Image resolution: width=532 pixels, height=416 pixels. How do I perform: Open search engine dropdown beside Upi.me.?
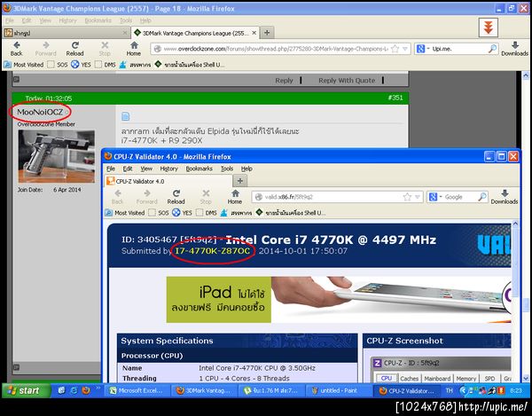[428, 49]
